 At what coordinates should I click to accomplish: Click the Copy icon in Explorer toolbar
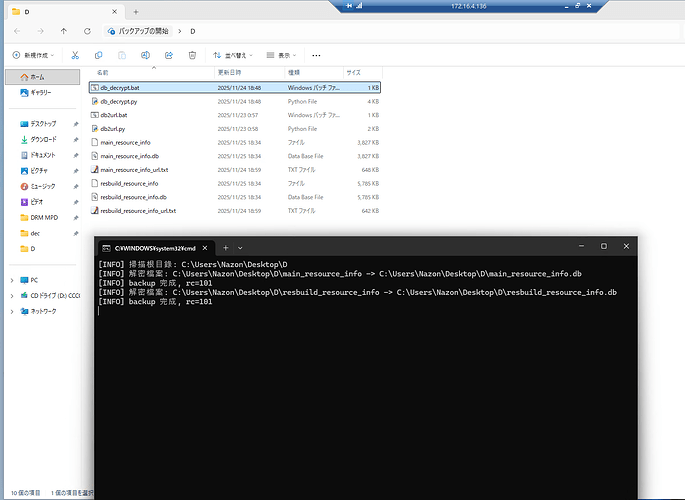(97, 55)
